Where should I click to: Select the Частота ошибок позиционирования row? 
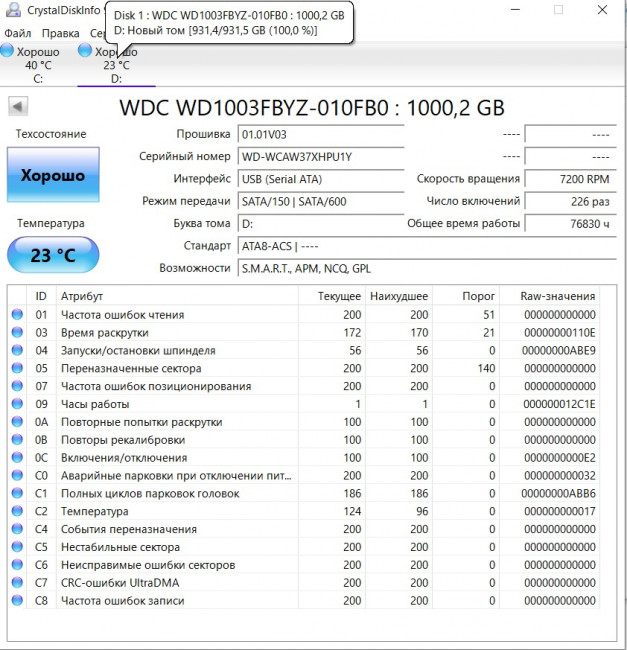(303, 386)
